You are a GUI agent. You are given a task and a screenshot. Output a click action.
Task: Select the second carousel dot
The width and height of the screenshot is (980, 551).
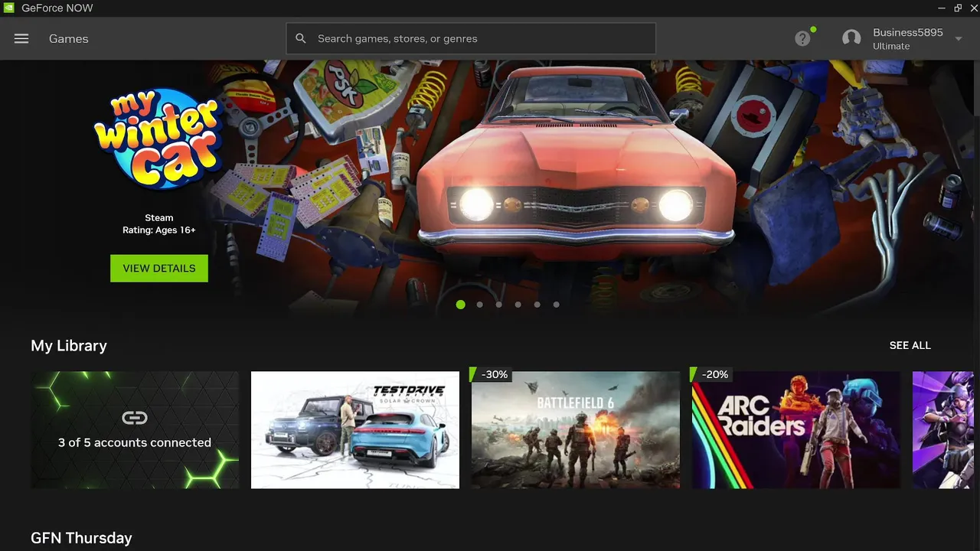tap(480, 305)
